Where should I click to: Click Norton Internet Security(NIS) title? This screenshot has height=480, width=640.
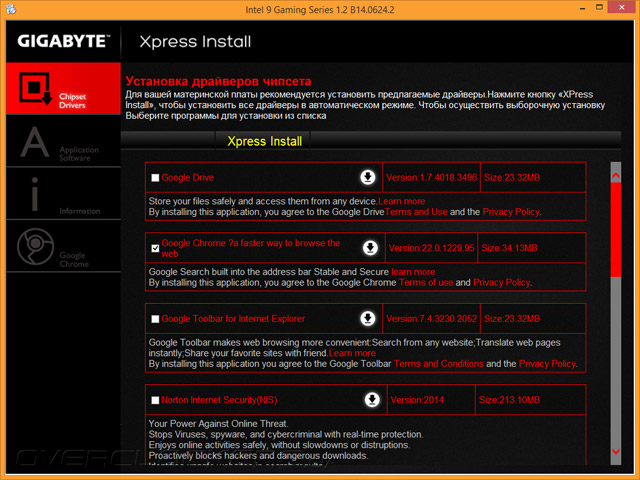click(219, 400)
